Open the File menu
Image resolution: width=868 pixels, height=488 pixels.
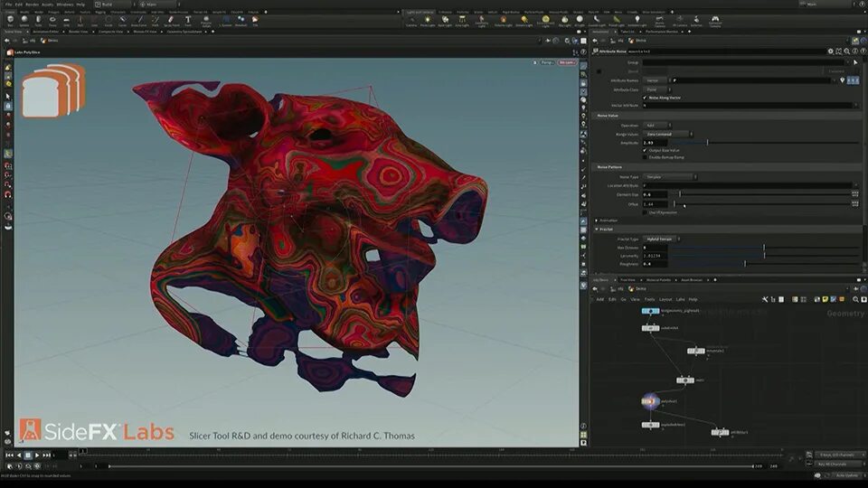click(8, 5)
